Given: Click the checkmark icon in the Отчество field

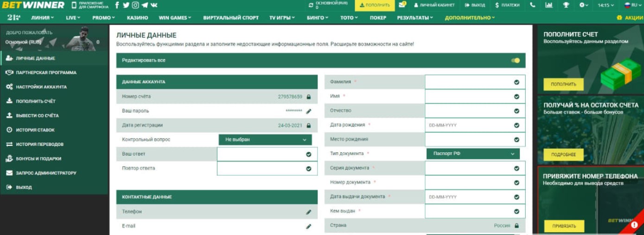Looking at the screenshot, I should tap(516, 111).
